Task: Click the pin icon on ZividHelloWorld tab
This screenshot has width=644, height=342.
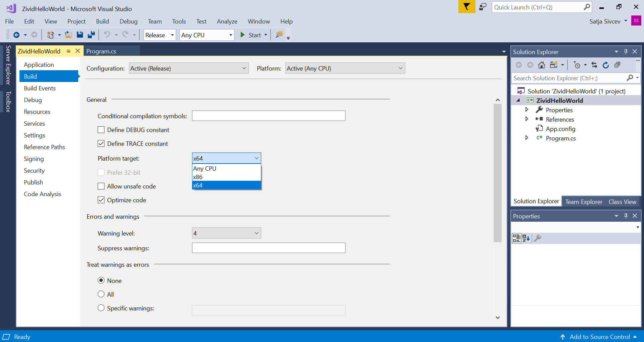Action: (x=68, y=51)
